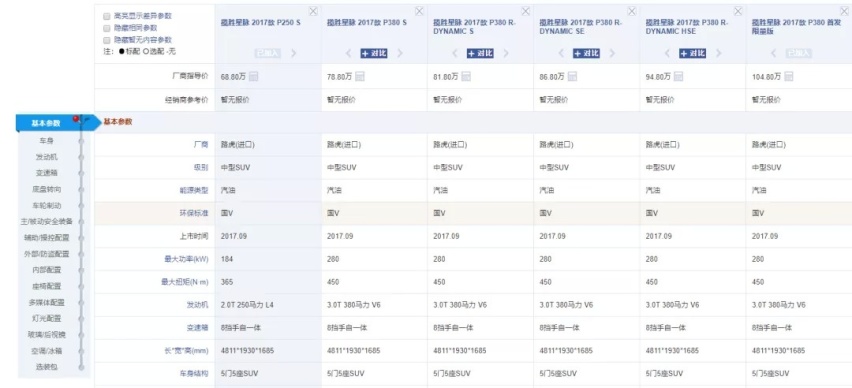Enable 隐藏暂无内容参数 checkbox

point(107,40)
